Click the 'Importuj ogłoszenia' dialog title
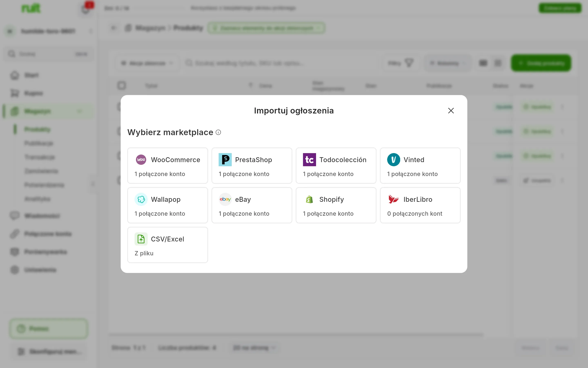 pyautogui.click(x=294, y=111)
